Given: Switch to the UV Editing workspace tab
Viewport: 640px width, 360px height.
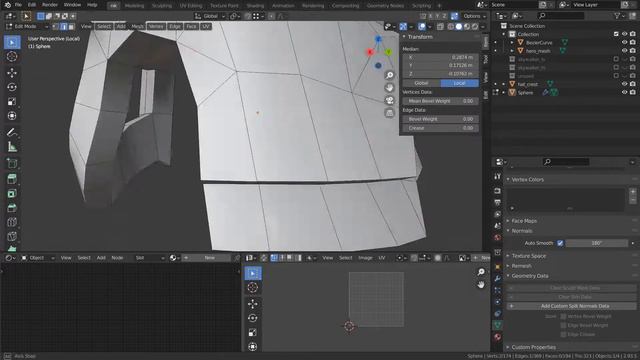Looking at the screenshot, I should tap(191, 6).
